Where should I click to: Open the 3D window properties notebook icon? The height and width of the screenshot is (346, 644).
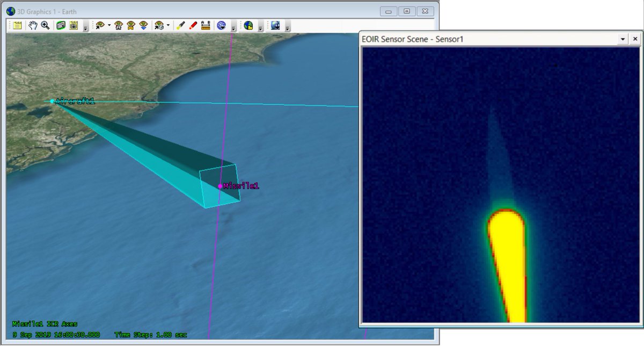pos(17,25)
